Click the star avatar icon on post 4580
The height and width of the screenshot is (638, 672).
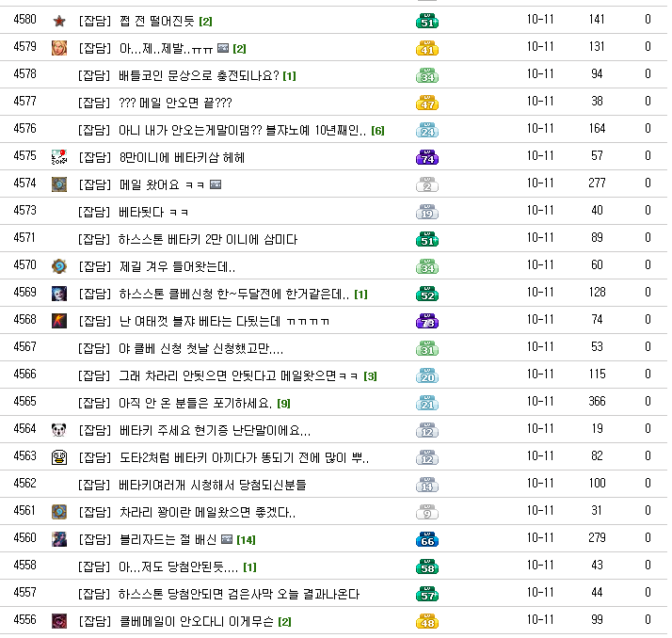point(59,21)
